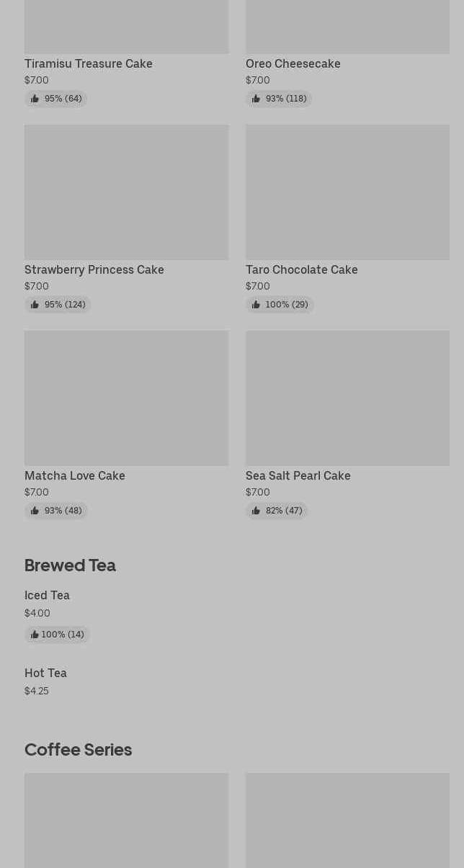464x868 pixels.
Task: Select the Oreo Cheesecake item name
Action: tap(293, 63)
